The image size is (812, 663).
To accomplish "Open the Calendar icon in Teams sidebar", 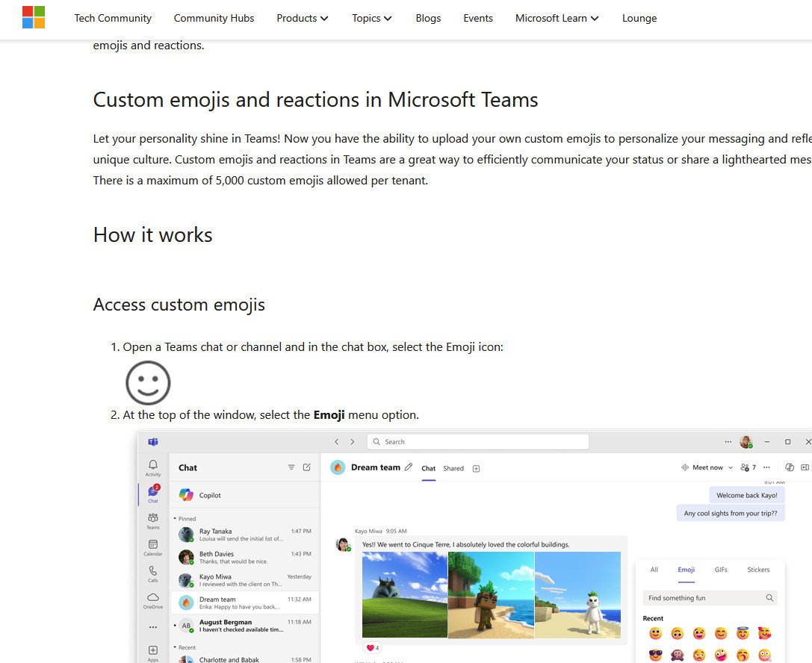I will click(x=153, y=547).
